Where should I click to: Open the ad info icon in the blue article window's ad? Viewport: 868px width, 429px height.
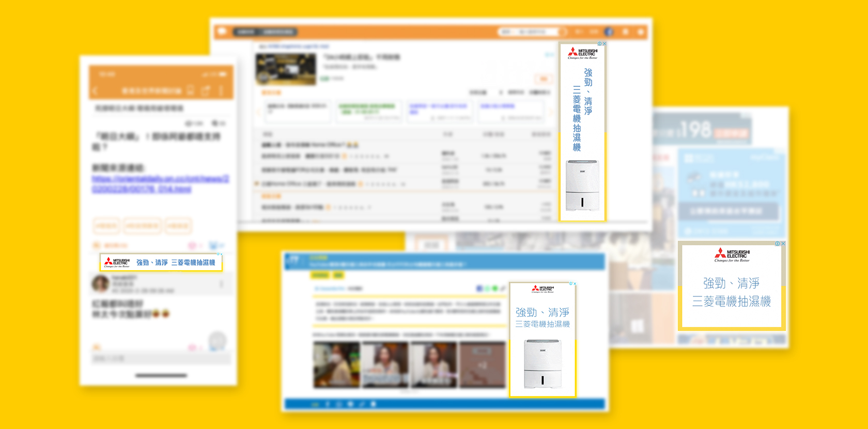[x=570, y=284]
